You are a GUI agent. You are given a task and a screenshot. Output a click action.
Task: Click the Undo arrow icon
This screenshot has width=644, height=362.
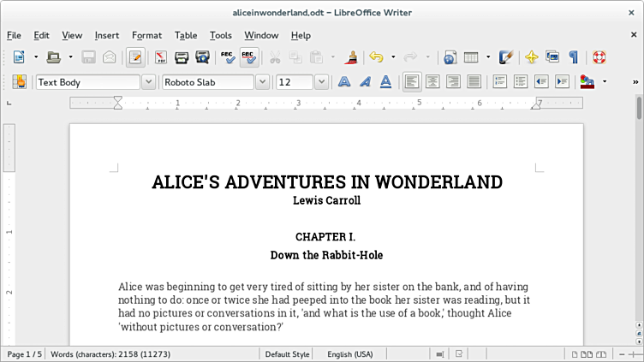(376, 57)
